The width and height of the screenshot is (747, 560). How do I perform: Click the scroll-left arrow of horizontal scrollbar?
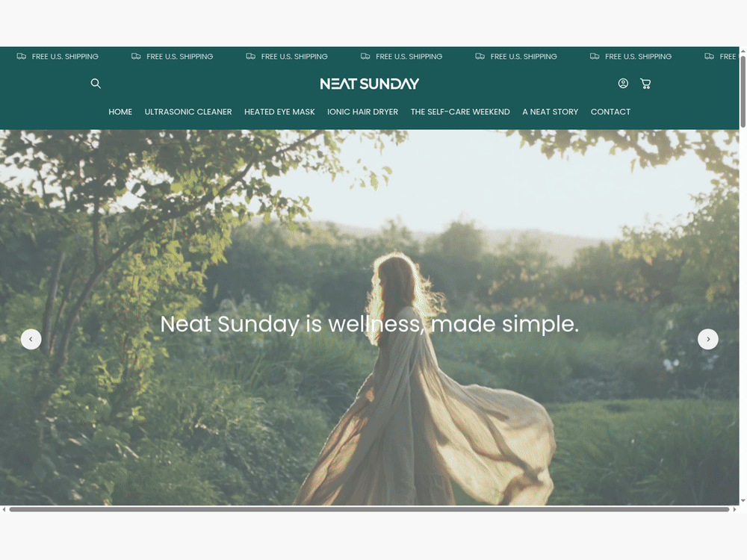pos(4,509)
